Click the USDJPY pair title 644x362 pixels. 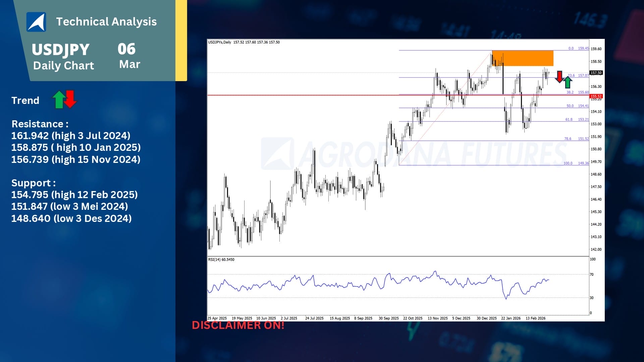point(61,50)
